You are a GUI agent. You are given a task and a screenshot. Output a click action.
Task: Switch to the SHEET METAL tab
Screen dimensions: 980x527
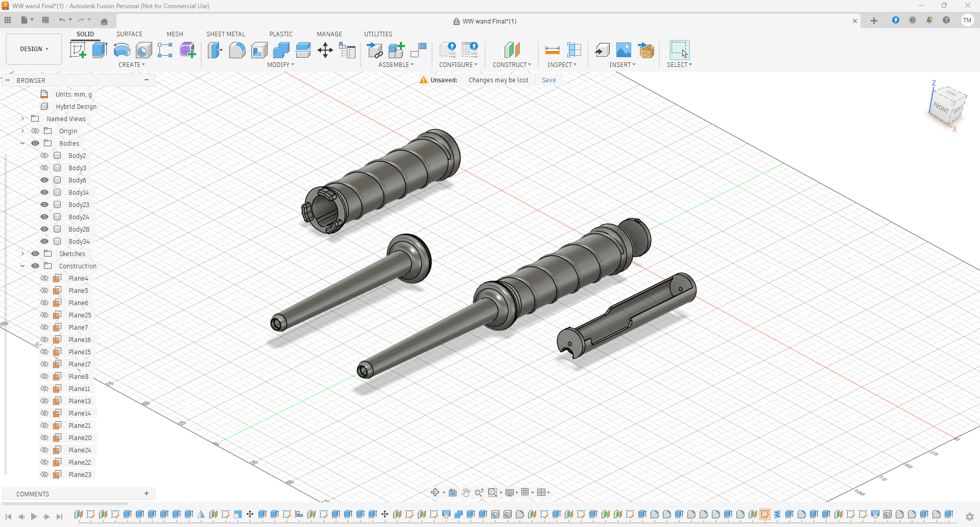coord(226,34)
